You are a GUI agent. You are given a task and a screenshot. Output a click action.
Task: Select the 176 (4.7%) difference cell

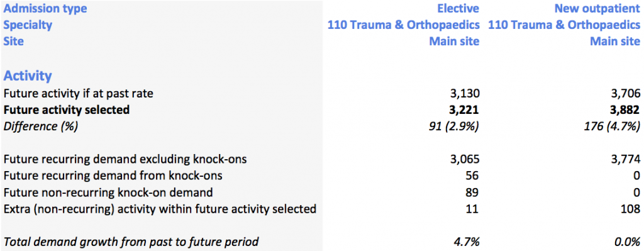click(611, 126)
